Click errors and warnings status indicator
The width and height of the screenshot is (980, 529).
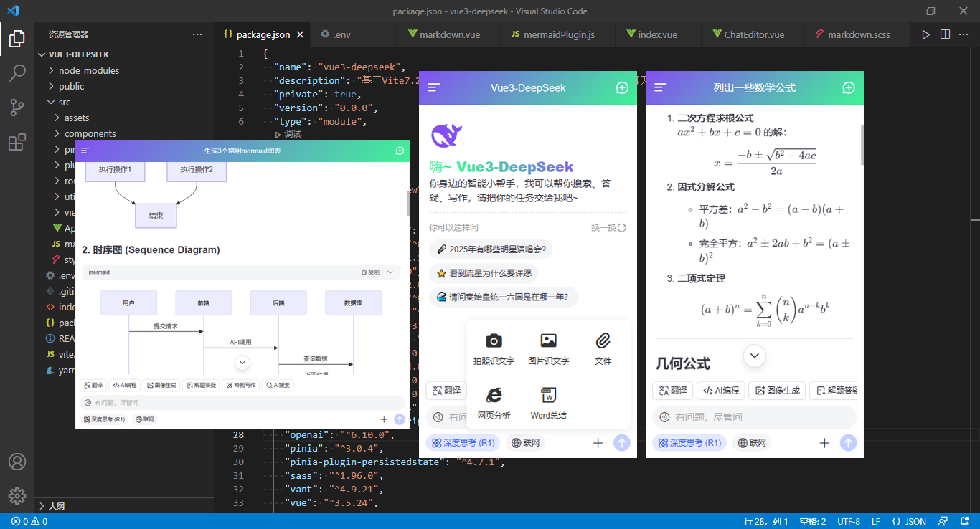coord(29,521)
